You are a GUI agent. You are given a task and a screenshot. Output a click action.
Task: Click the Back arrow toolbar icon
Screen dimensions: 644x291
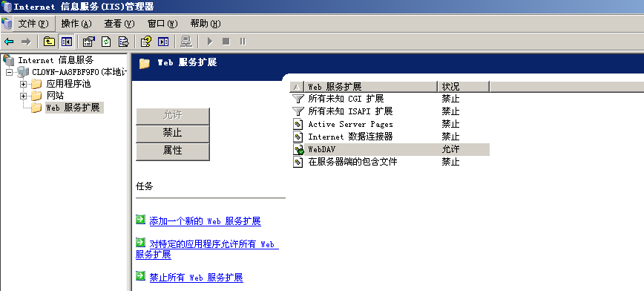[9, 42]
